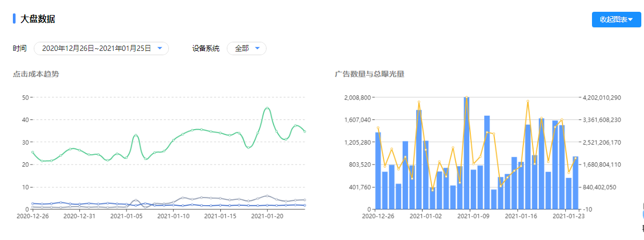Click the 设备系统 label
This screenshot has height=240, width=644.
click(x=206, y=49)
